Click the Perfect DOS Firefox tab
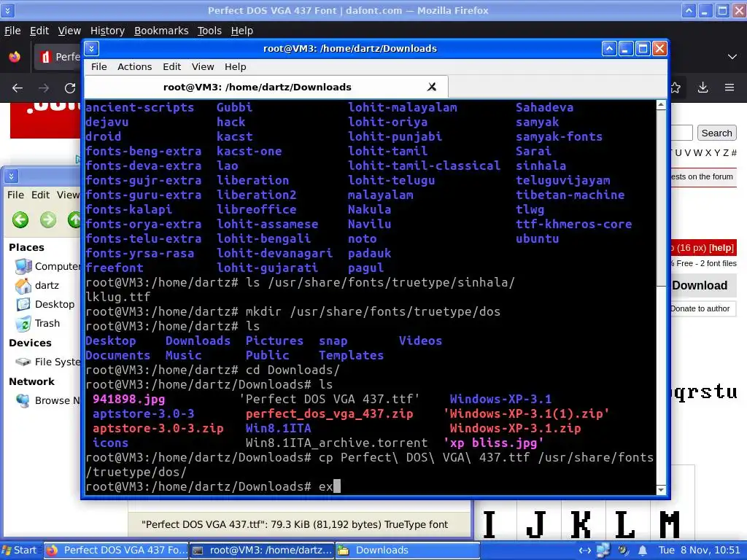 click(x=58, y=57)
